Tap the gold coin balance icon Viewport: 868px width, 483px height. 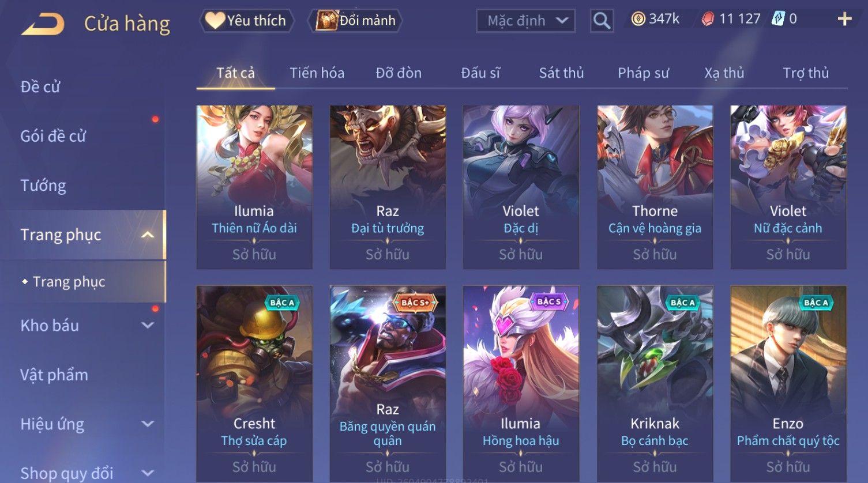point(638,20)
